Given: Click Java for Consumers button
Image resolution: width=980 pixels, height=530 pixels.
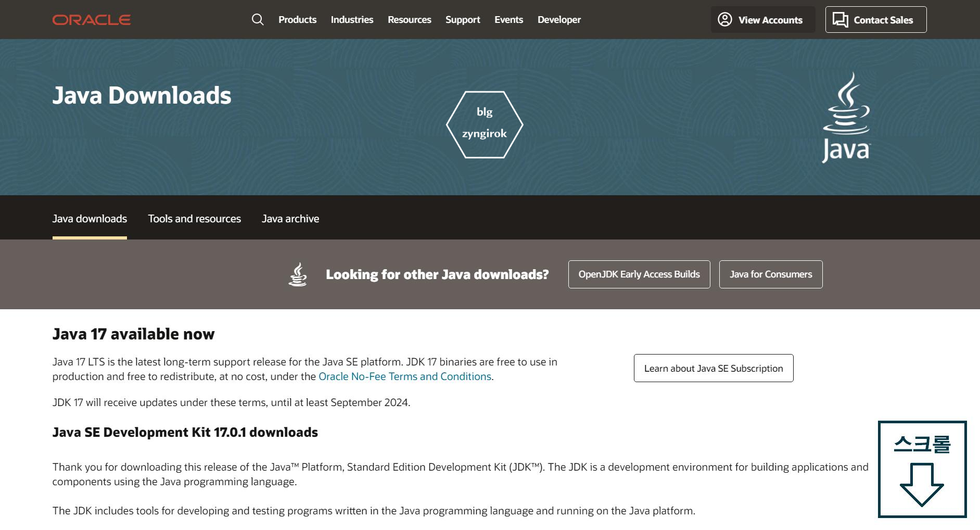Looking at the screenshot, I should coord(771,274).
